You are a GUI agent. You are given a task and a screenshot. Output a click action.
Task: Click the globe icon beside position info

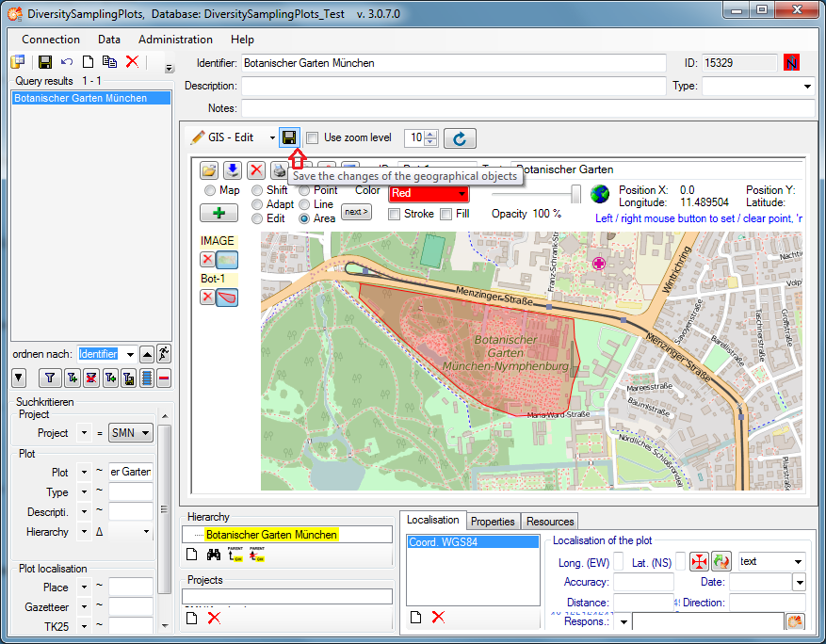600,195
